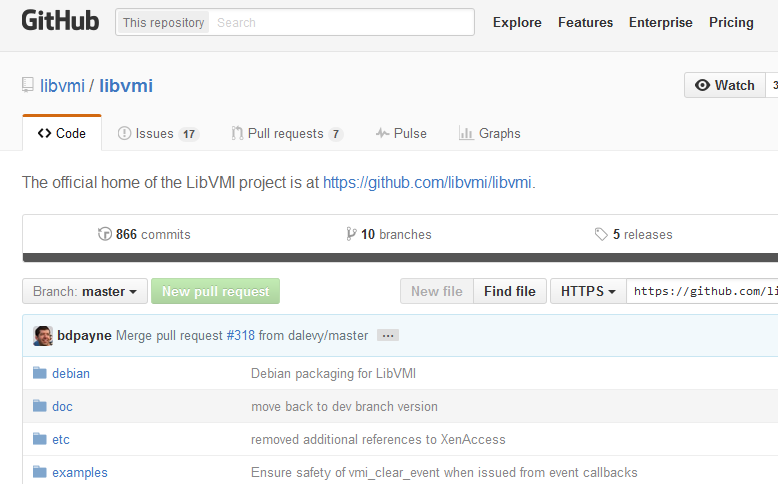Select the Graphs bar chart icon
The height and width of the screenshot is (484, 778).
[466, 134]
